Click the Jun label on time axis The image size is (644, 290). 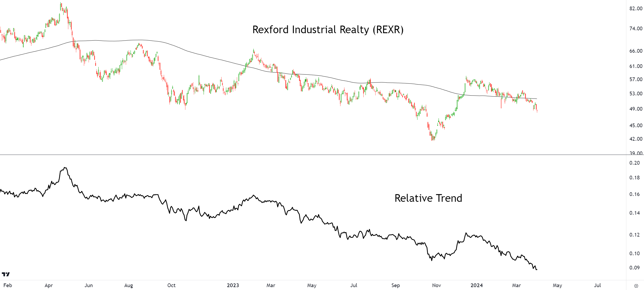pyautogui.click(x=89, y=285)
